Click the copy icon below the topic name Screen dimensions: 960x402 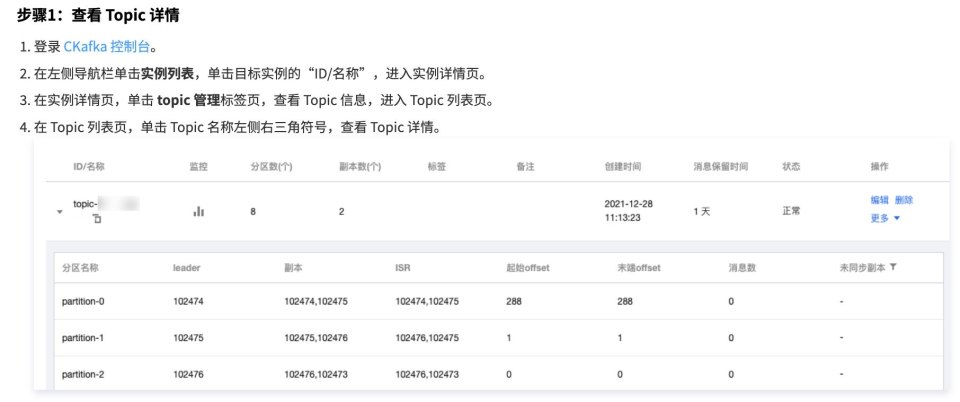click(97, 218)
